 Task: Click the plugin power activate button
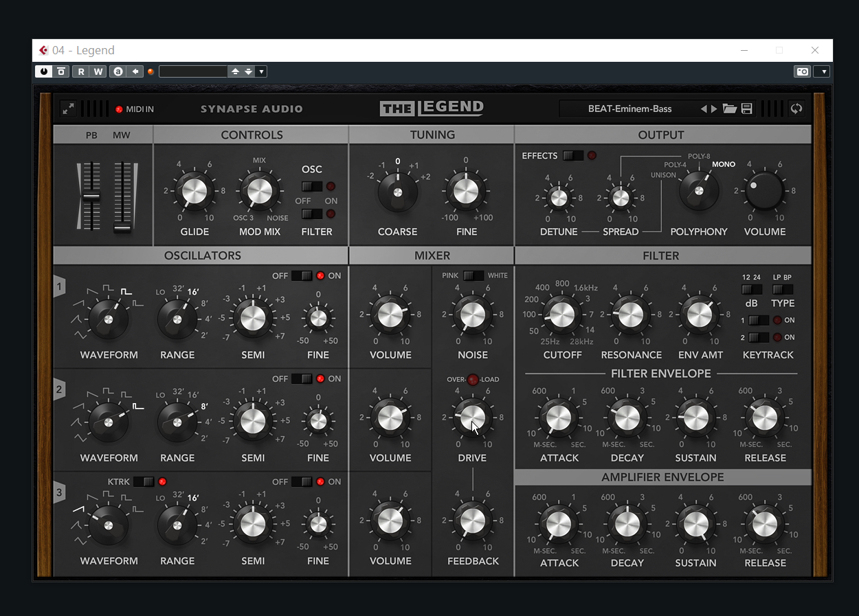(43, 71)
